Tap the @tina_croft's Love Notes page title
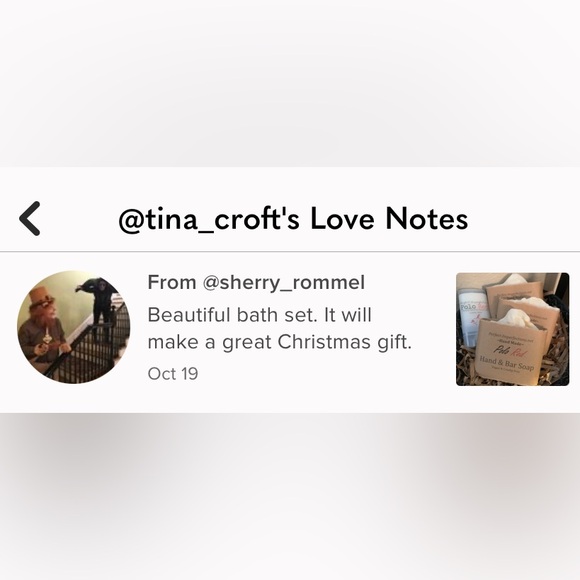The height and width of the screenshot is (580, 580). 293,219
